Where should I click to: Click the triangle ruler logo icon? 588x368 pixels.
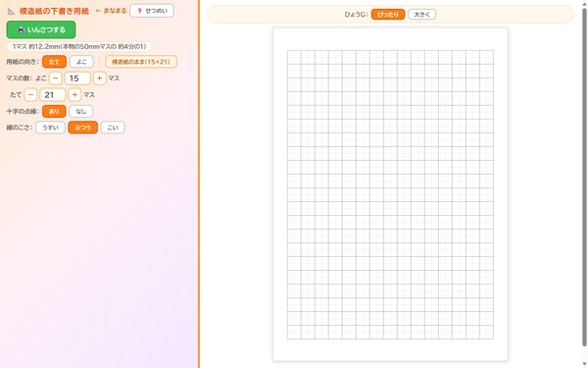click(x=12, y=11)
